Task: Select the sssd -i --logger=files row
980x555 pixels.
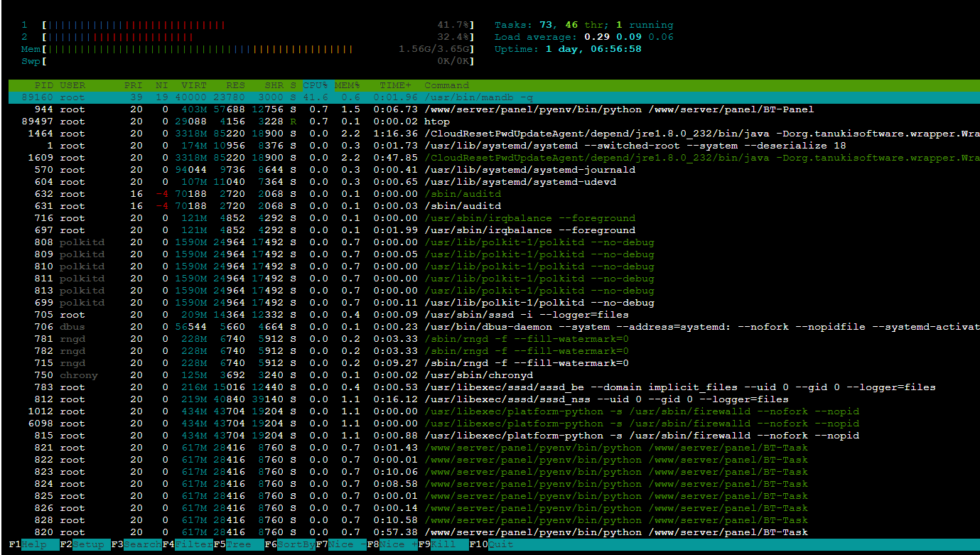Action: (494, 315)
